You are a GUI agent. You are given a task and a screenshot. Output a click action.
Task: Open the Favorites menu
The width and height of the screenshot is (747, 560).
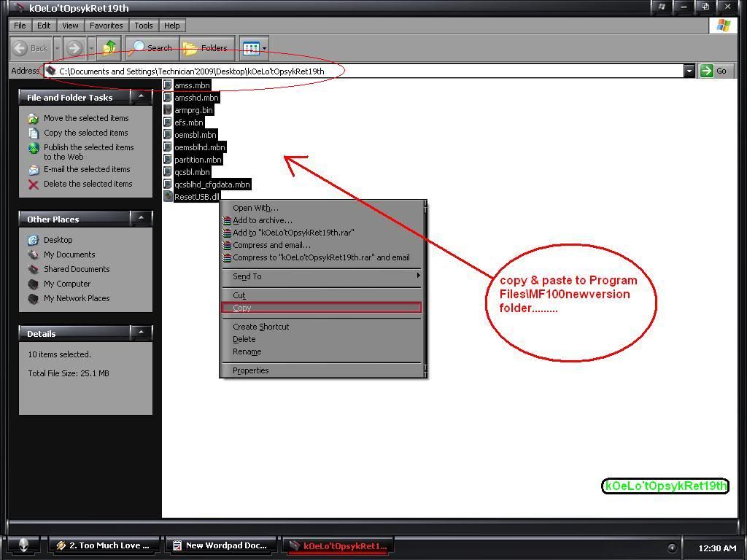coord(107,26)
